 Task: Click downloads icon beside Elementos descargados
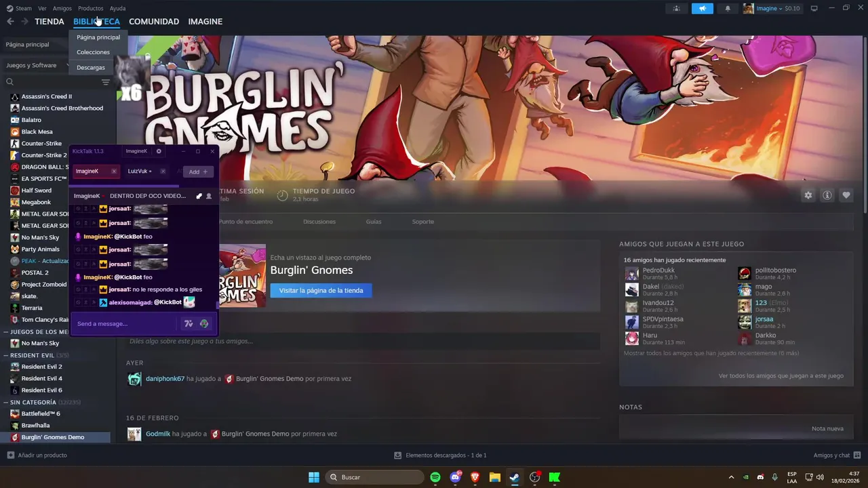coord(398,455)
